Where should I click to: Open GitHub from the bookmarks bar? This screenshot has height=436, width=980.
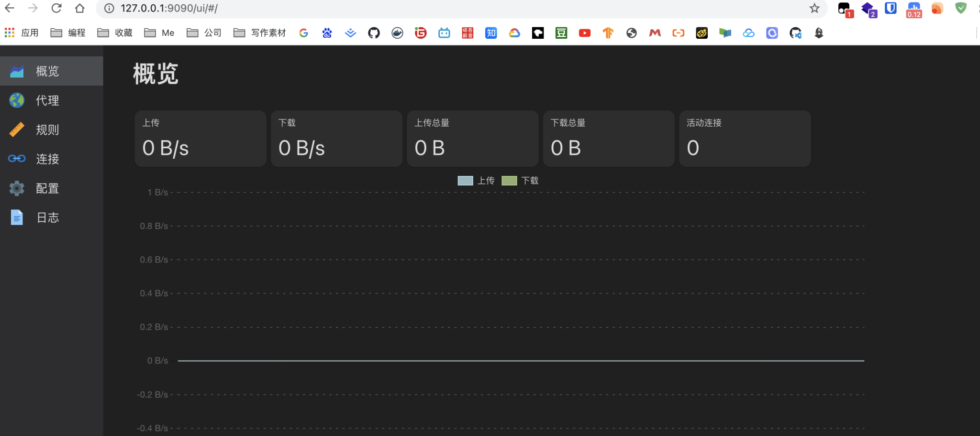pos(373,33)
